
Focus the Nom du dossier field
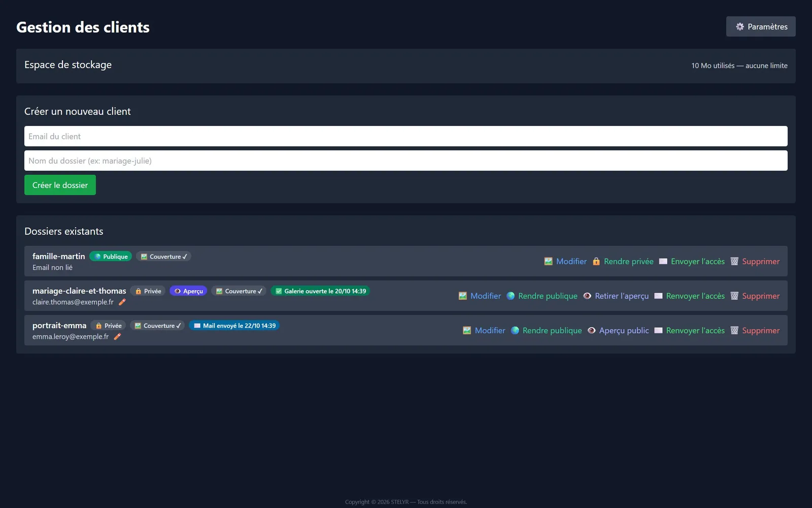406,161
